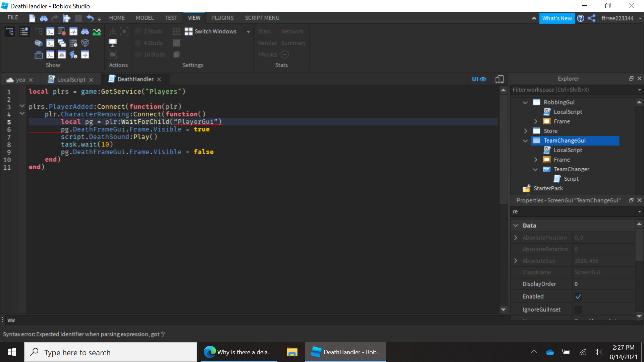Collapse the TeamChanger tree node
The image size is (644, 362).
pyautogui.click(x=535, y=169)
